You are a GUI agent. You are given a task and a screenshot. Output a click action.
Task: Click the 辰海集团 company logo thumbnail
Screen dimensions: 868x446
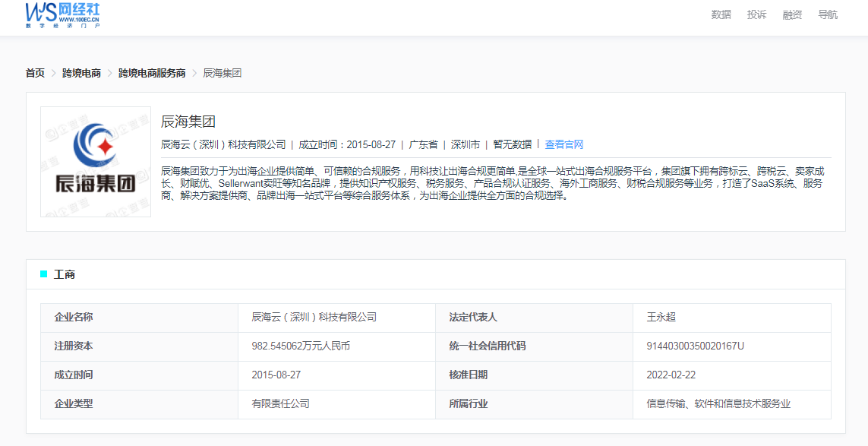(96, 162)
